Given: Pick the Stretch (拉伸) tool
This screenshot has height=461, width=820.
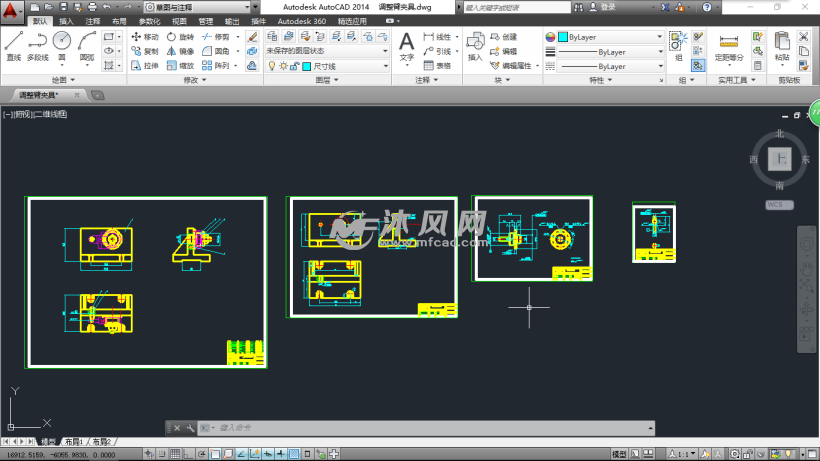Looking at the screenshot, I should pyautogui.click(x=145, y=66).
